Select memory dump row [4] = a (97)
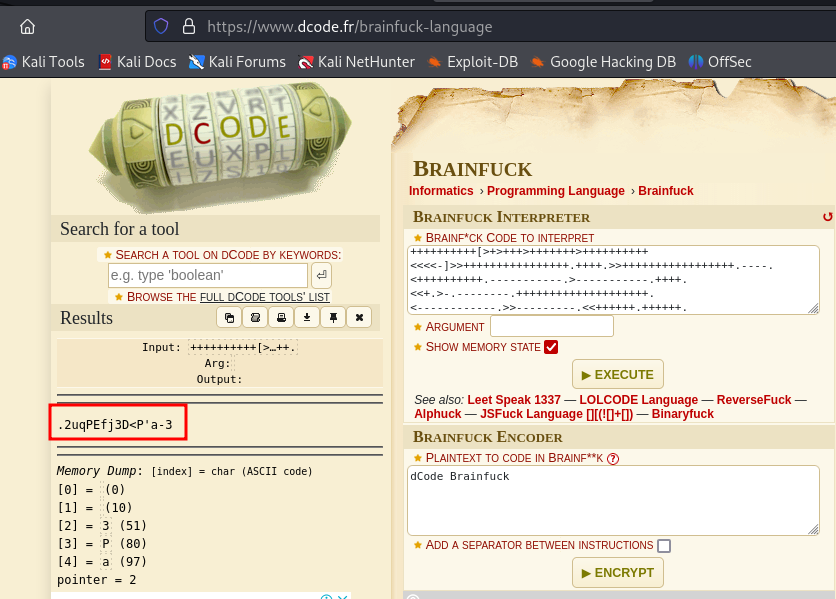This screenshot has height=599, width=836. [102, 562]
